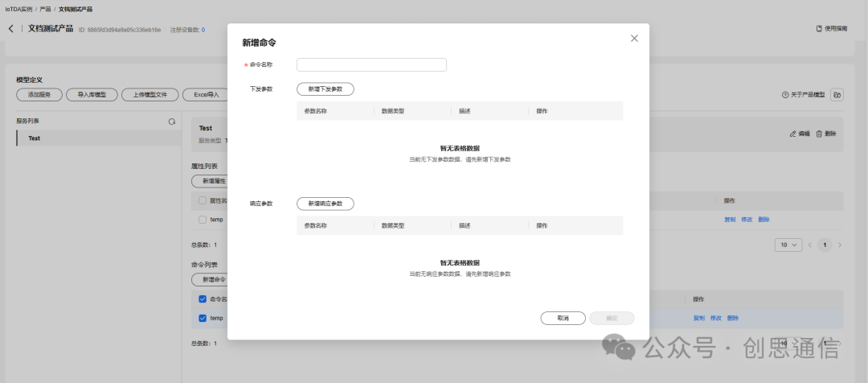
Task: Click 删除 link in 属性列表 temp row
Action: 764,220
